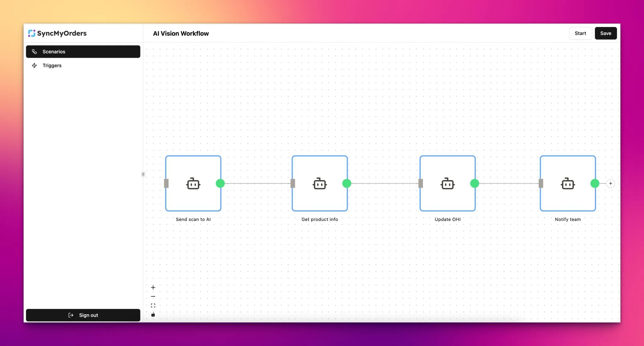
Task: Select the Get product info robot icon
Action: click(x=319, y=184)
